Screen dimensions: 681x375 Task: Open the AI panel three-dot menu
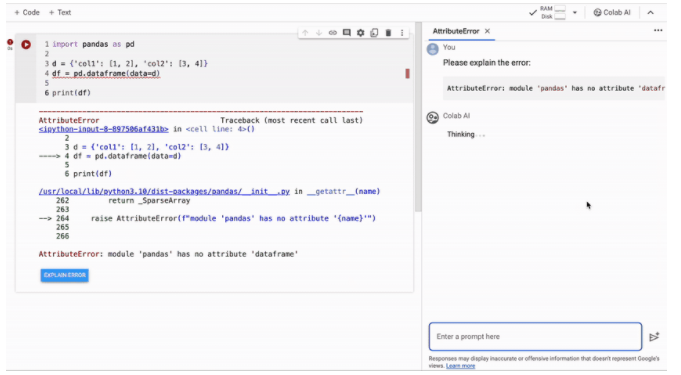658,30
